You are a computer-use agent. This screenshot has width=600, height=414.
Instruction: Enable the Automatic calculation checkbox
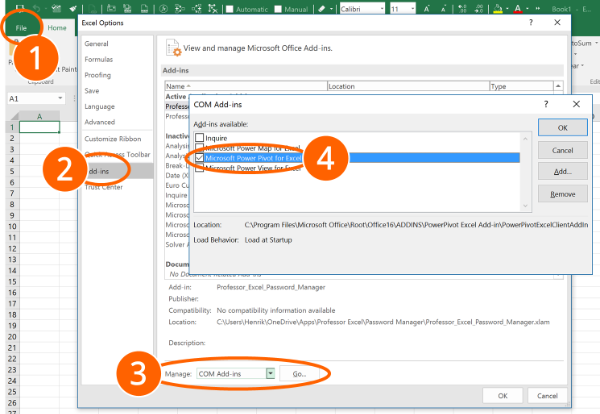click(230, 9)
